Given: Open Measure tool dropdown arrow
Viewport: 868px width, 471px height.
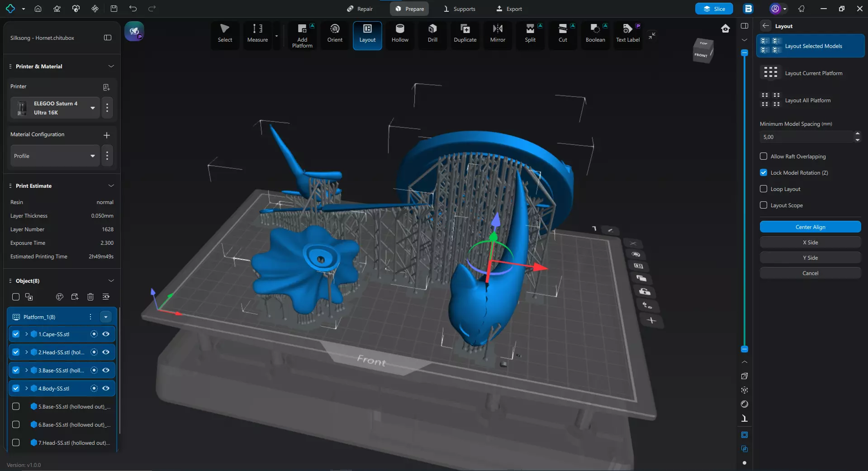Looking at the screenshot, I should pyautogui.click(x=276, y=35).
